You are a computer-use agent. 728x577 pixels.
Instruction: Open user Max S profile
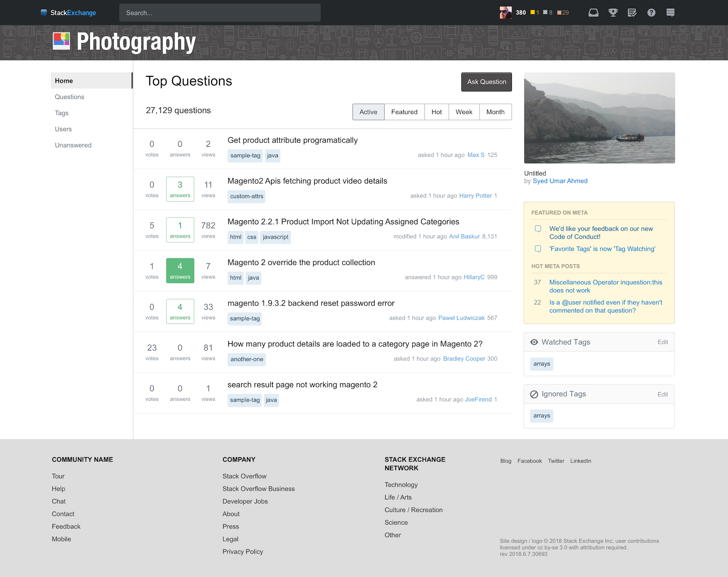tap(476, 155)
